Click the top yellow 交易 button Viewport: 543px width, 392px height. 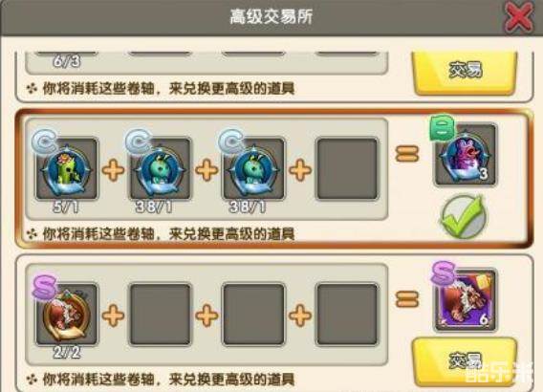pos(465,72)
